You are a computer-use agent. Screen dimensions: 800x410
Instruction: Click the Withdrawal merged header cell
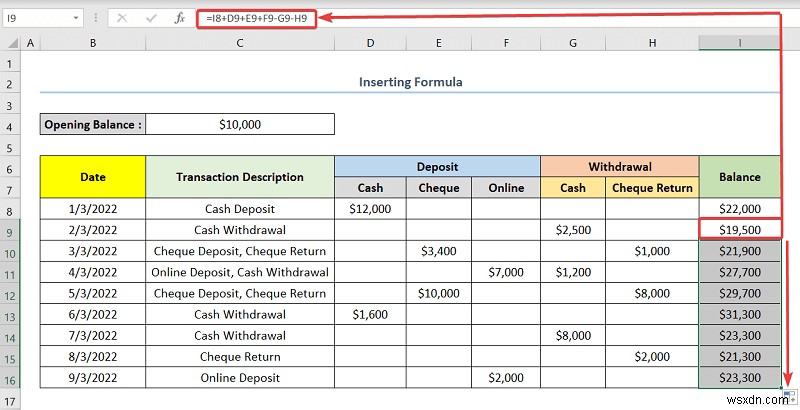pyautogui.click(x=620, y=167)
